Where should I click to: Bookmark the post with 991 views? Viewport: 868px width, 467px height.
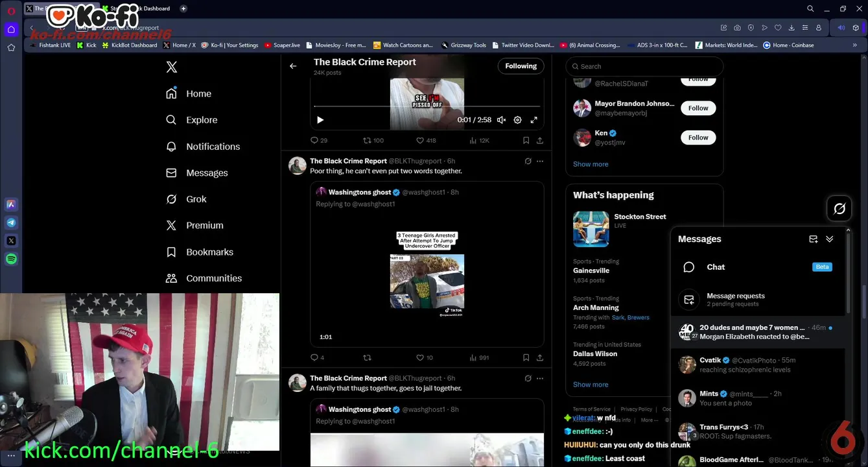pos(526,357)
